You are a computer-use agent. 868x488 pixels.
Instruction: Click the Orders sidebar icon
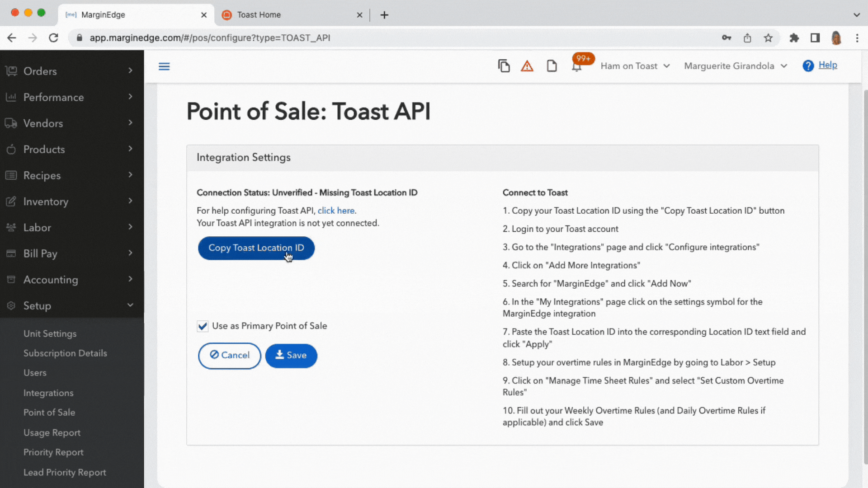[11, 71]
